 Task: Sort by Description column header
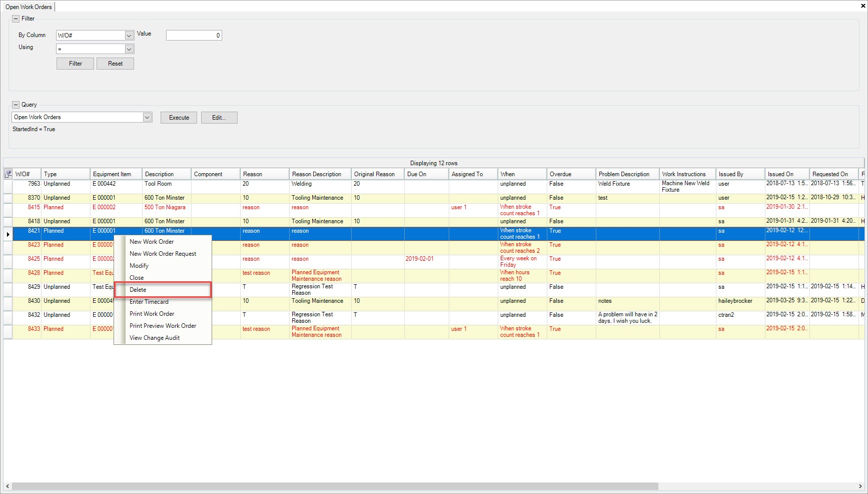[167, 174]
